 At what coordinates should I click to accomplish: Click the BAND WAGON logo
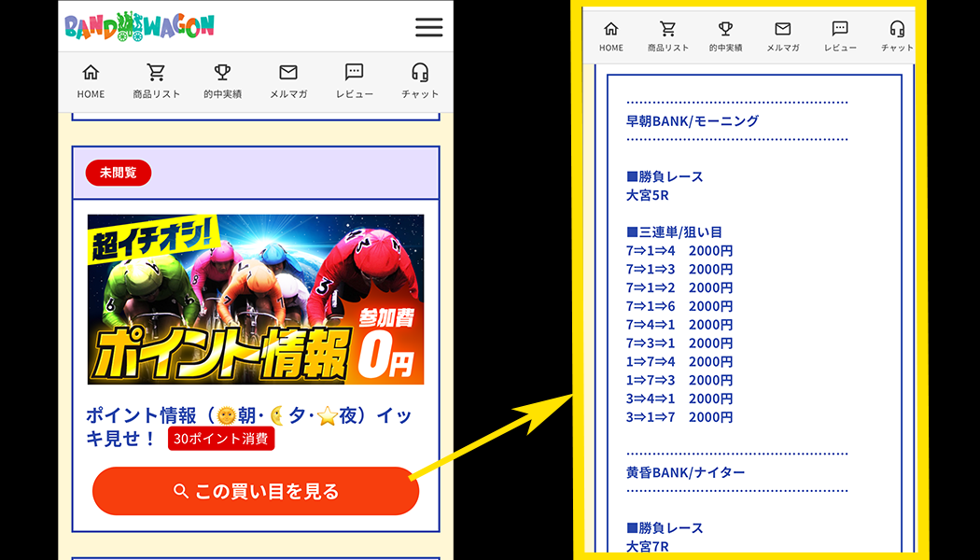pyautogui.click(x=140, y=26)
